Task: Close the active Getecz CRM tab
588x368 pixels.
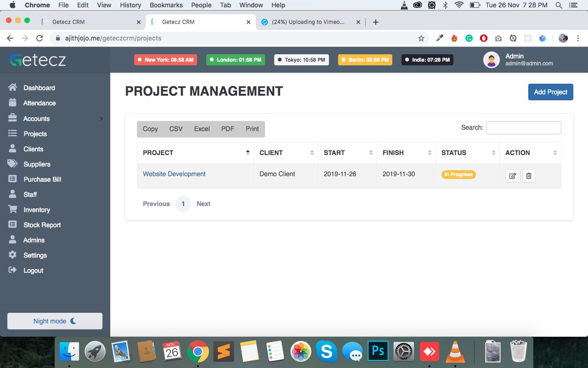Action: [x=249, y=22]
